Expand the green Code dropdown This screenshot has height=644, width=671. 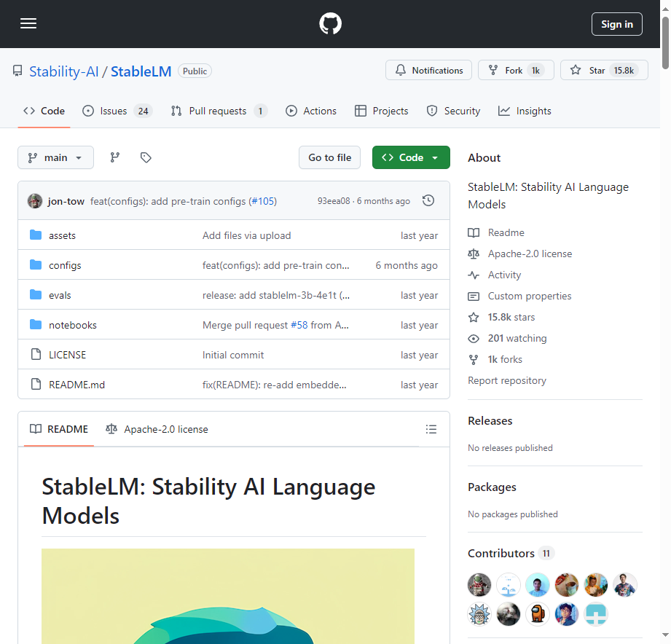[x=411, y=157]
